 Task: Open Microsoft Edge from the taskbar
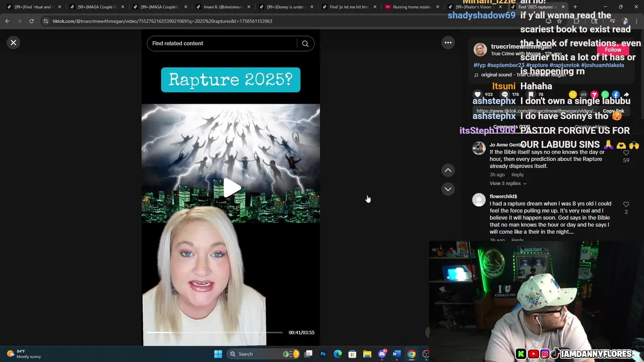(338, 354)
